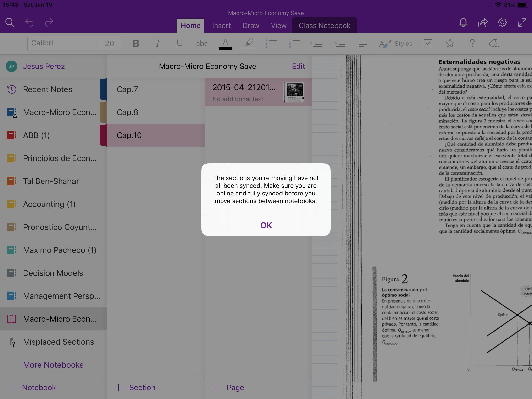This screenshot has height=399, width=532.
Task: Open settings gear icon
Action: tap(502, 23)
